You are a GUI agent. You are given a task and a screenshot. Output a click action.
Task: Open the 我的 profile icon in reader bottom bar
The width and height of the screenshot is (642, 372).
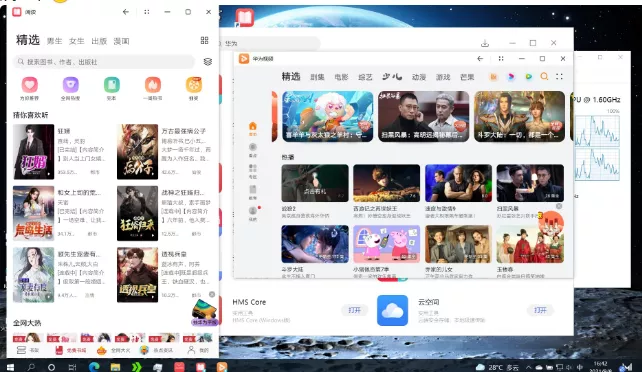tap(198, 350)
